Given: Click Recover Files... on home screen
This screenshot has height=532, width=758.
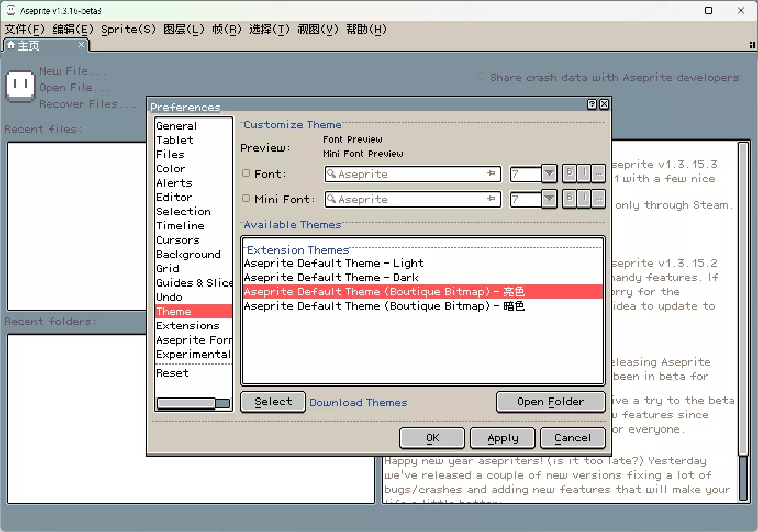Looking at the screenshot, I should pyautogui.click(x=87, y=104).
